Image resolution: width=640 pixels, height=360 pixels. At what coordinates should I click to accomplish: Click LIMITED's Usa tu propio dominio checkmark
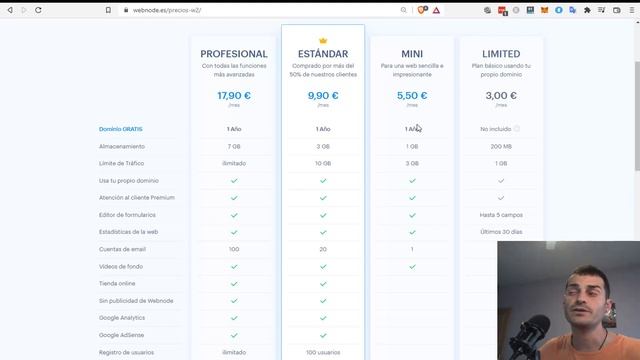pos(501,181)
